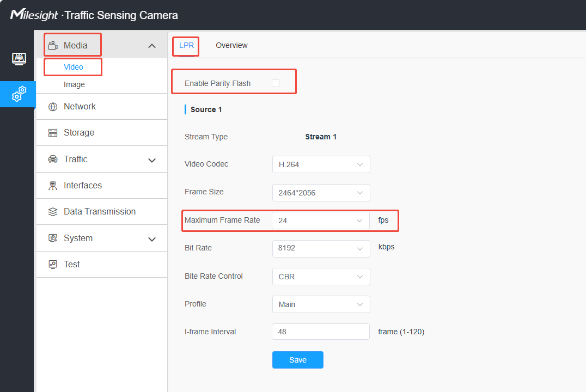Click the Storage drive icon
Screen dimensions: 586x392
(x=53, y=133)
